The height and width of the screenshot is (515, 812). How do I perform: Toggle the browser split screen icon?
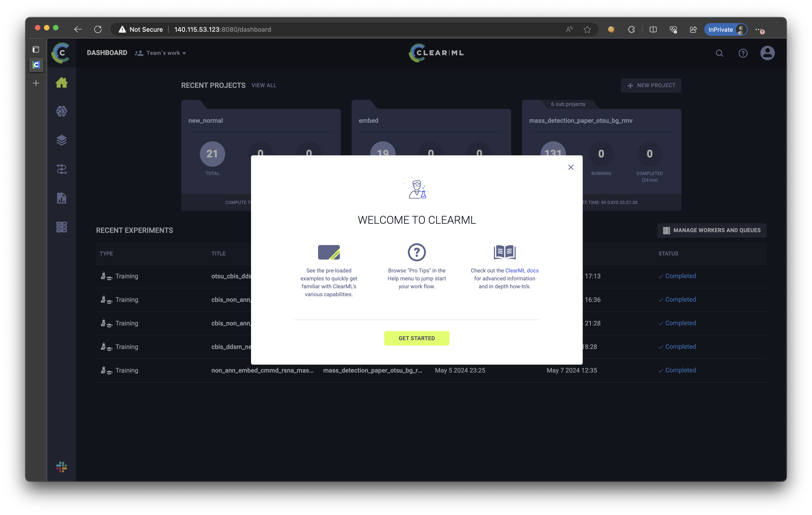[x=653, y=29]
